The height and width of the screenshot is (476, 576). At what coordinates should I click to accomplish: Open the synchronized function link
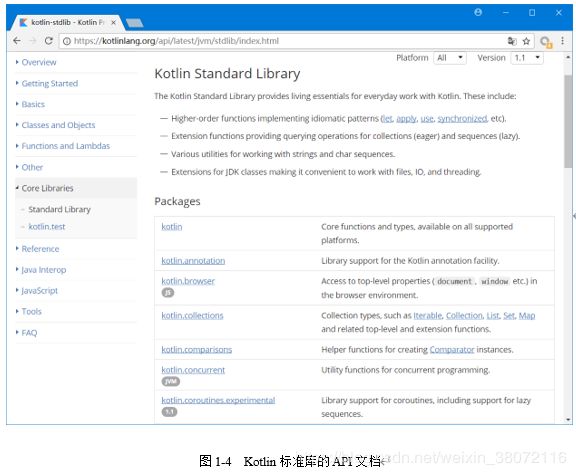pos(462,119)
